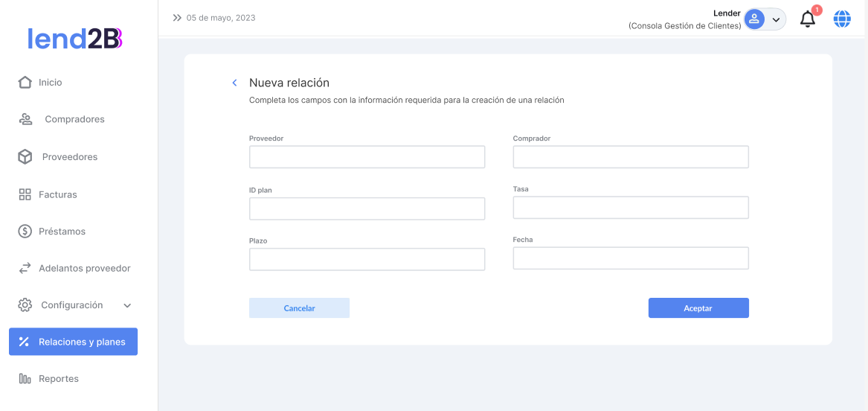Select the Fecha input field
The width and height of the screenshot is (868, 411).
(631, 258)
